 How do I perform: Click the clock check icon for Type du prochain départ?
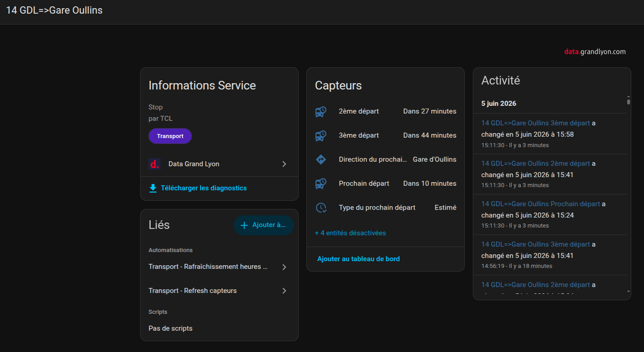pyautogui.click(x=321, y=208)
